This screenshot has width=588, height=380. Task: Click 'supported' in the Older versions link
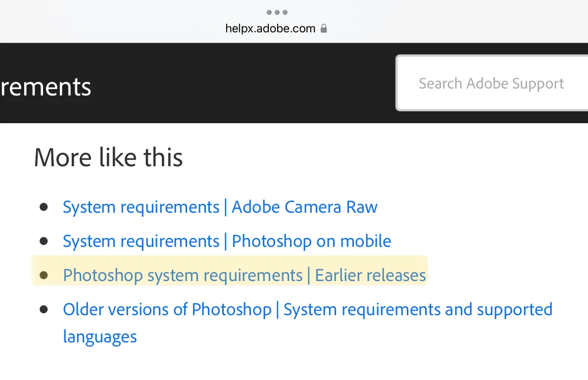point(514,309)
